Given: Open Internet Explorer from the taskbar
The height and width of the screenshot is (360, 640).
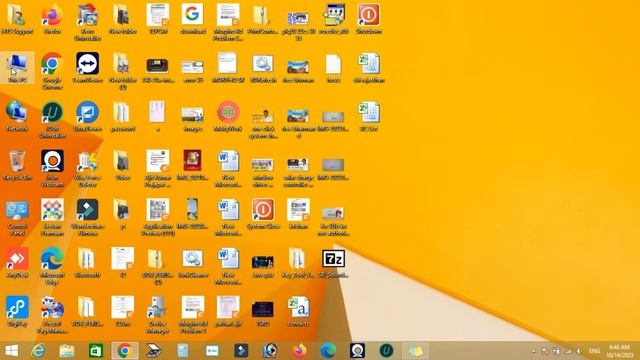Looking at the screenshot, I should pyautogui.click(x=38, y=351).
